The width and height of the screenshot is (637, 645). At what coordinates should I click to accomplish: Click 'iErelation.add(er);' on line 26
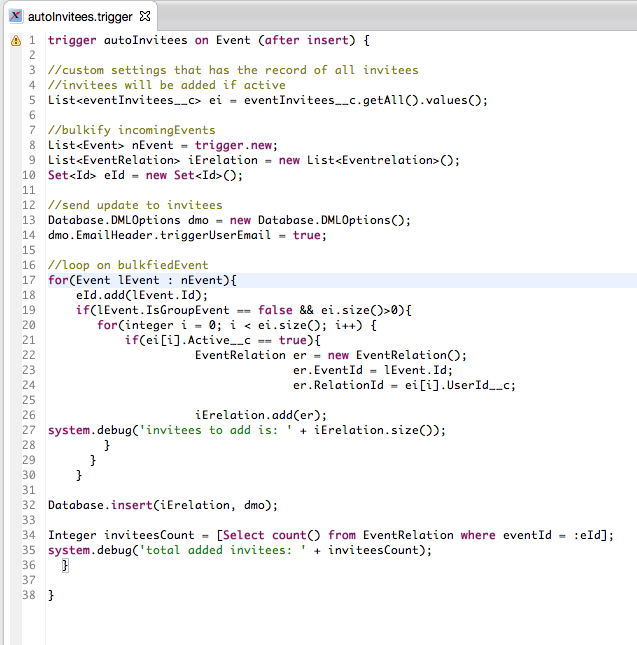[x=260, y=415]
